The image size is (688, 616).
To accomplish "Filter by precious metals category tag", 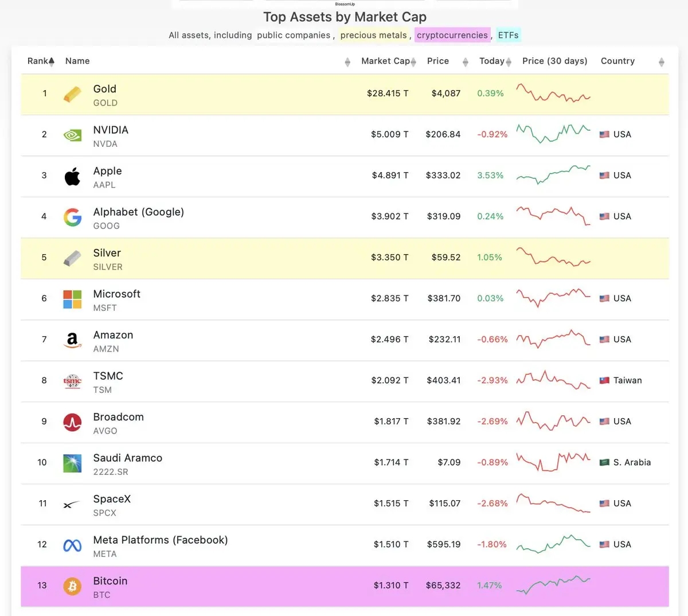I will (x=373, y=35).
